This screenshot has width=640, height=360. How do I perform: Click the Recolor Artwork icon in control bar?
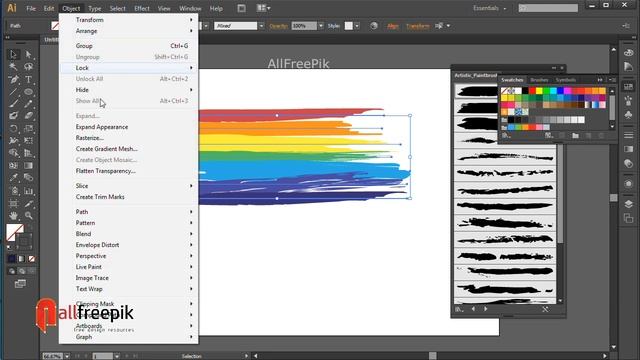[x=374, y=26]
